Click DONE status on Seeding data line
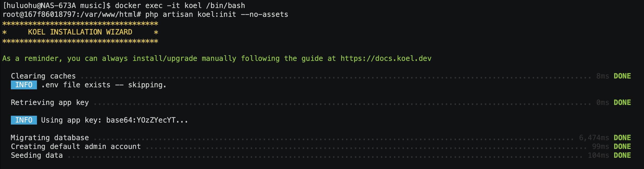Screen dimensions: 644x169 (x=622, y=155)
